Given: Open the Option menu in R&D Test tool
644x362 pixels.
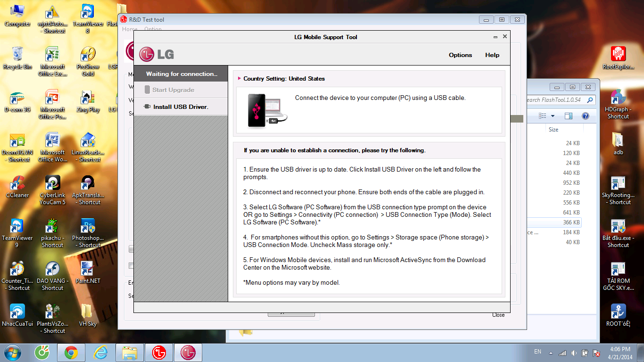Looking at the screenshot, I should coord(153,29).
